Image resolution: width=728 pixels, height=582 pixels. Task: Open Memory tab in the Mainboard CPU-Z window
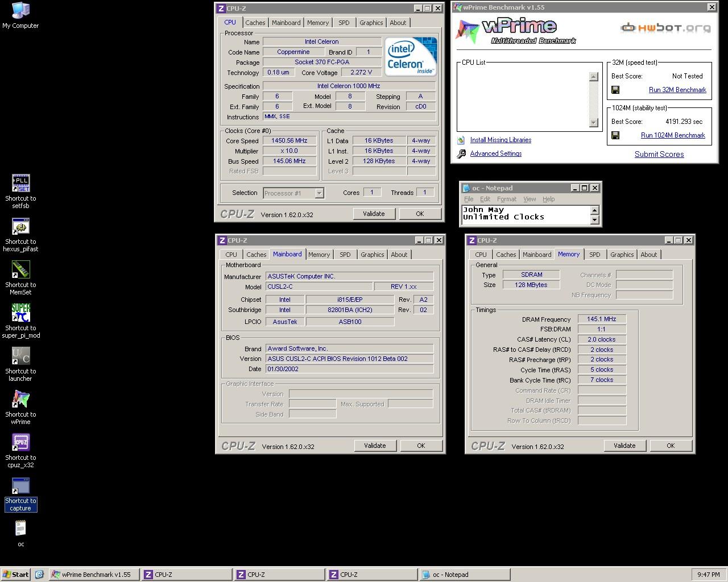click(x=319, y=255)
